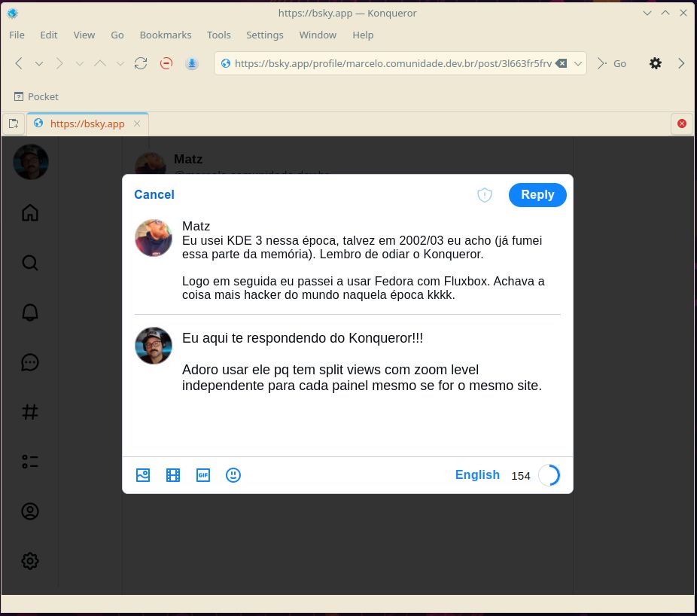This screenshot has width=697, height=616.
Task: Open the Go menu
Action: [117, 35]
